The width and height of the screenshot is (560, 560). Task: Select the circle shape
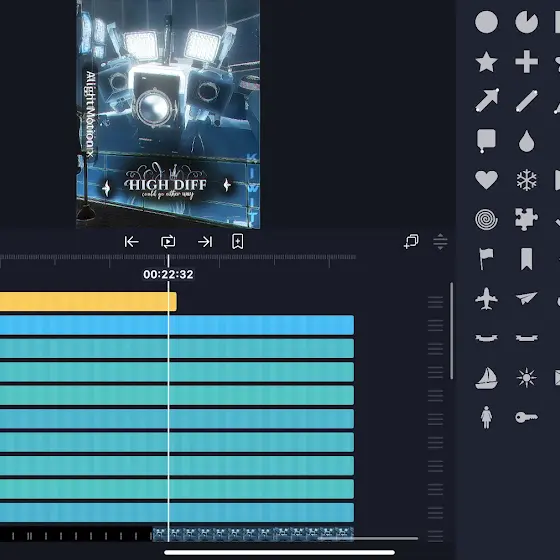[486, 22]
